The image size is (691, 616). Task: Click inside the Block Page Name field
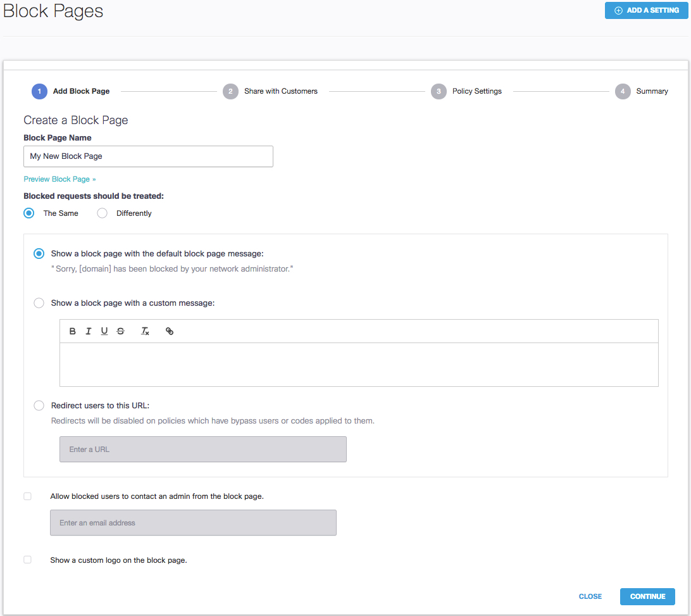148,156
